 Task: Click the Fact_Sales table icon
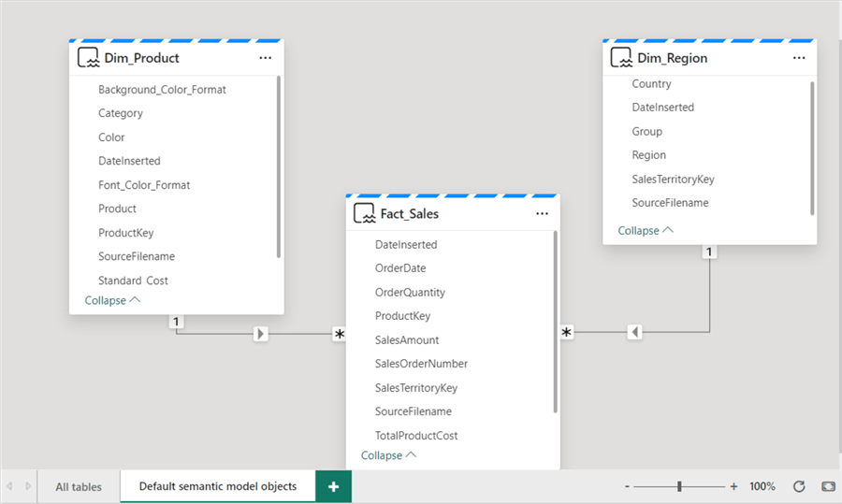[x=364, y=214]
